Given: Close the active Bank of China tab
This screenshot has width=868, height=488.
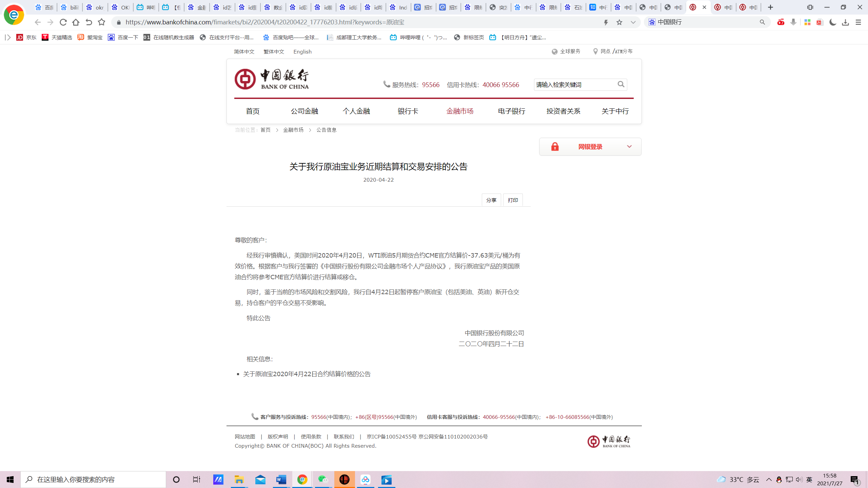Looking at the screenshot, I should tap(704, 7).
